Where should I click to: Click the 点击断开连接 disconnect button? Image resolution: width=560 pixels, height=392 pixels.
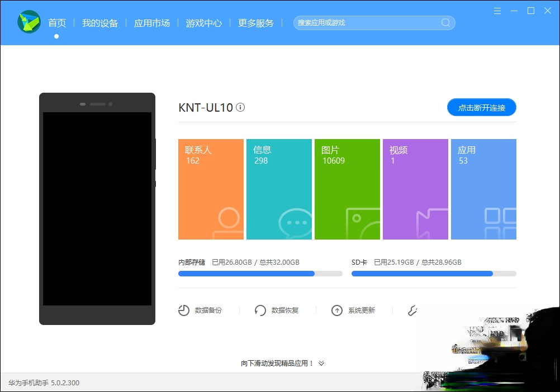(x=481, y=107)
